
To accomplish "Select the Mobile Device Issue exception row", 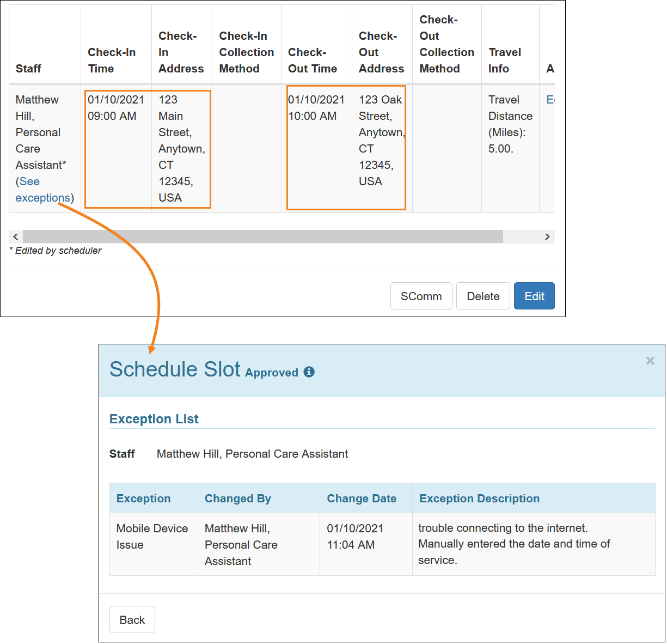I will (152, 536).
